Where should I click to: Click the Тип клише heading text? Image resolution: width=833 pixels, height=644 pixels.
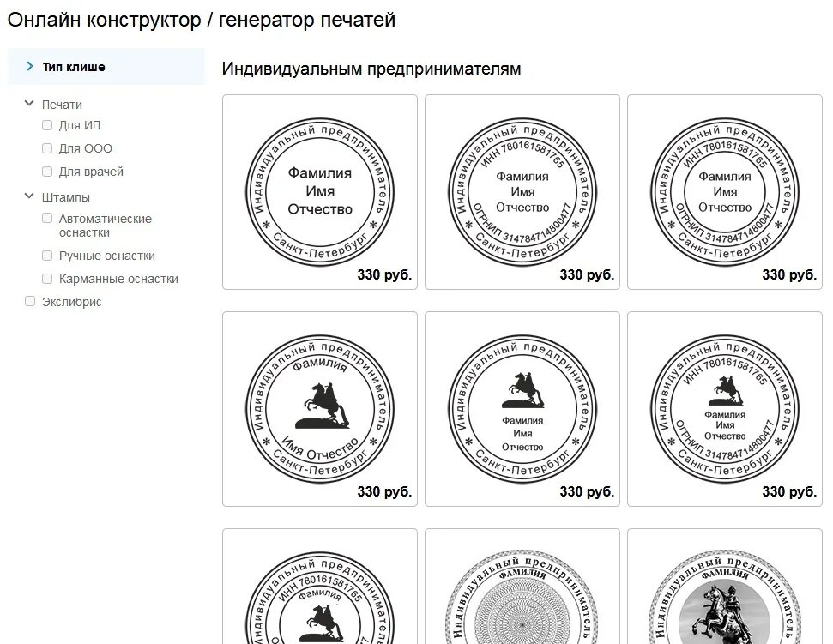(74, 67)
